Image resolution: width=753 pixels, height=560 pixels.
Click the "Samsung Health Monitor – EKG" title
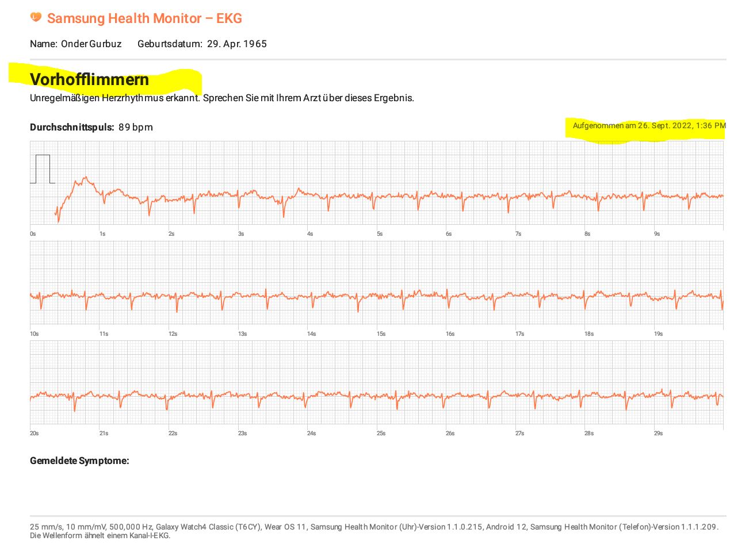point(144,18)
